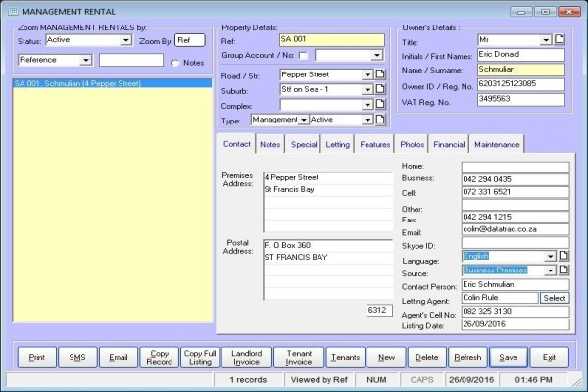The width and height of the screenshot is (588, 392).
Task: Open the Special tab
Action: 304,144
